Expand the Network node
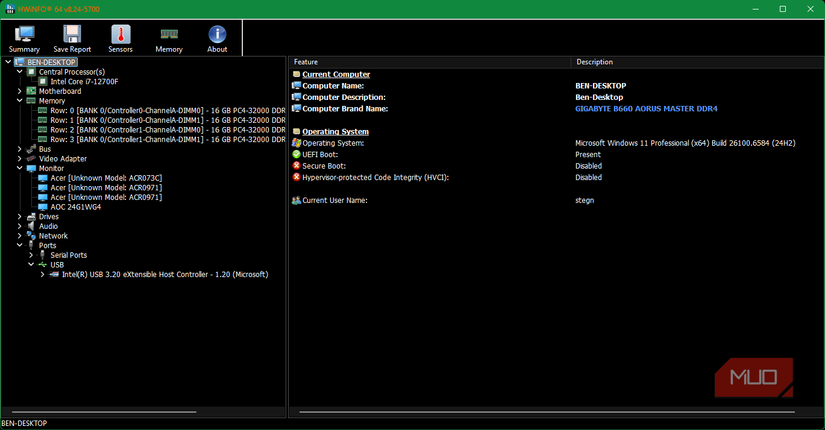The width and height of the screenshot is (825, 430). click(19, 236)
